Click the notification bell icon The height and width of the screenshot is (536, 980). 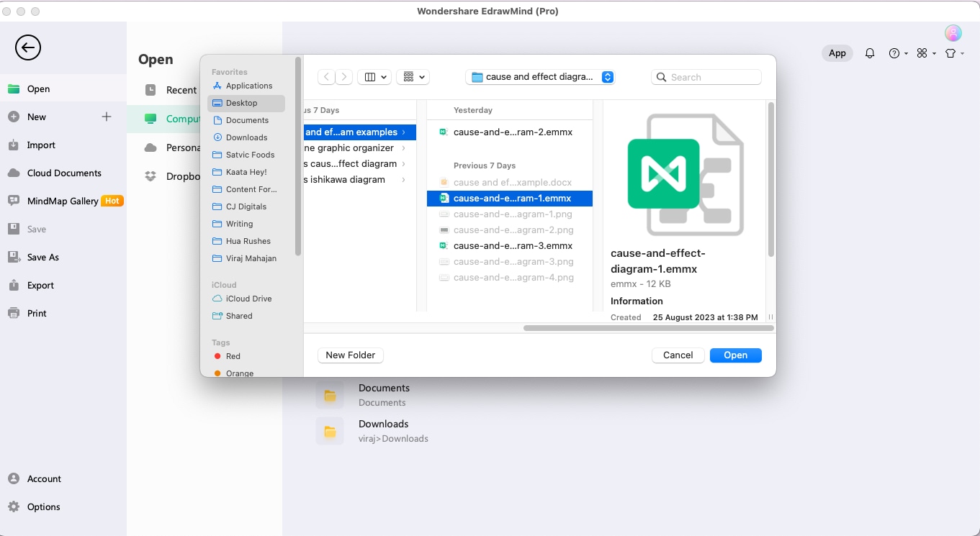(870, 53)
